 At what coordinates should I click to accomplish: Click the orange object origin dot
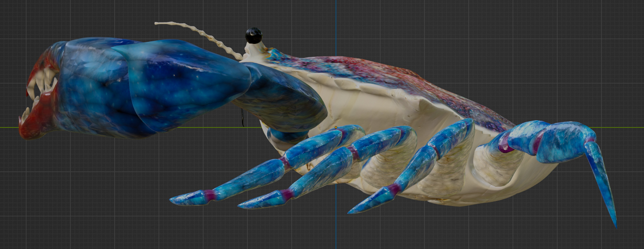tap(336, 127)
